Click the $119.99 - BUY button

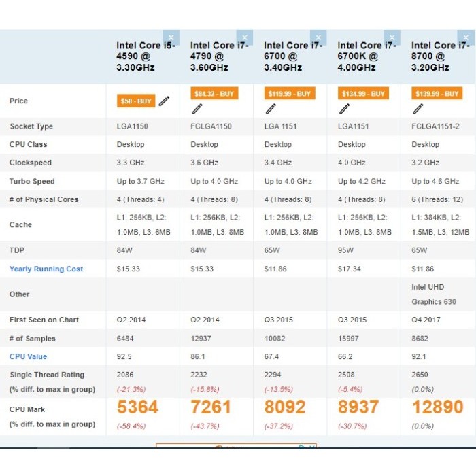(290, 94)
